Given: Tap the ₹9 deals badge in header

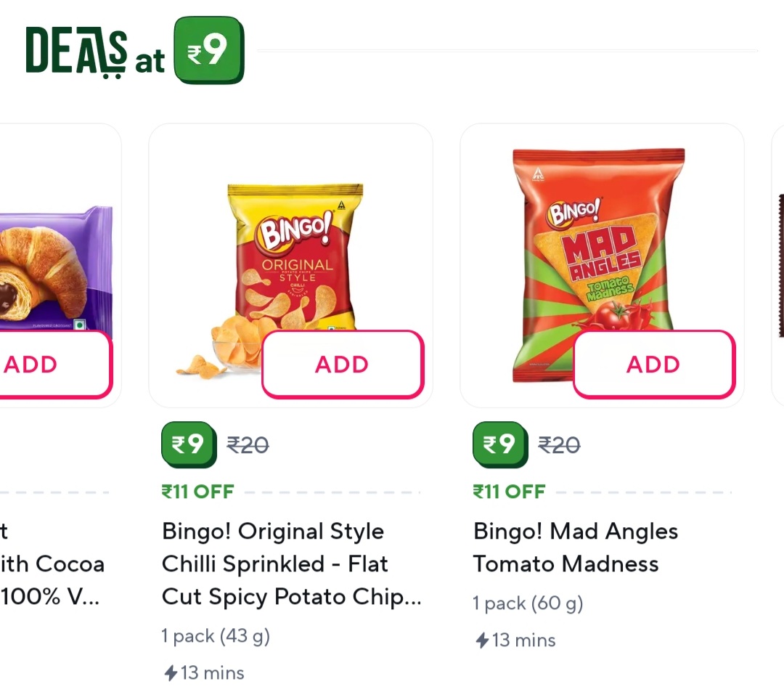Looking at the screenshot, I should [209, 50].
